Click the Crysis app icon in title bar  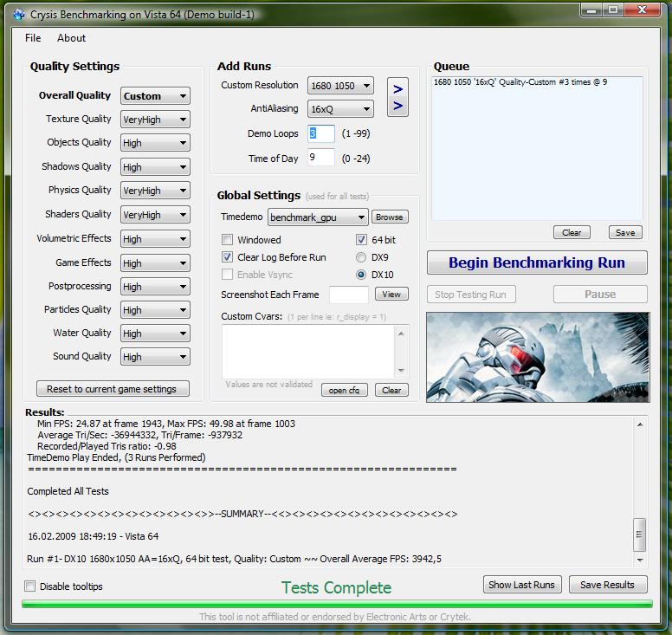pyautogui.click(x=19, y=15)
